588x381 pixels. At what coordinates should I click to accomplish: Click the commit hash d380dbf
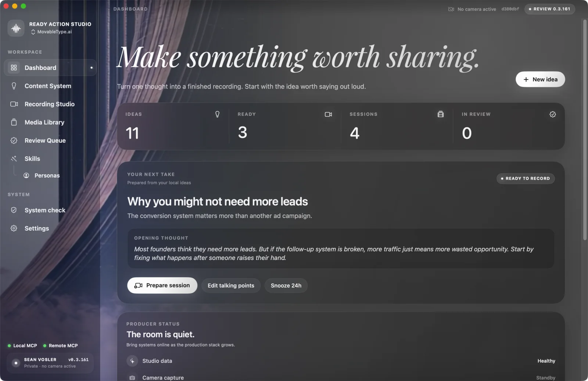coord(510,9)
